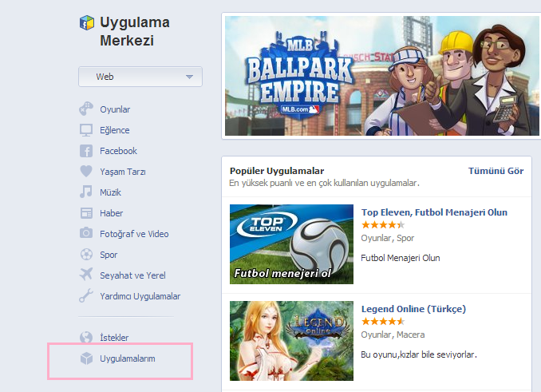Click the Uygulamalarım box icon

click(x=86, y=358)
